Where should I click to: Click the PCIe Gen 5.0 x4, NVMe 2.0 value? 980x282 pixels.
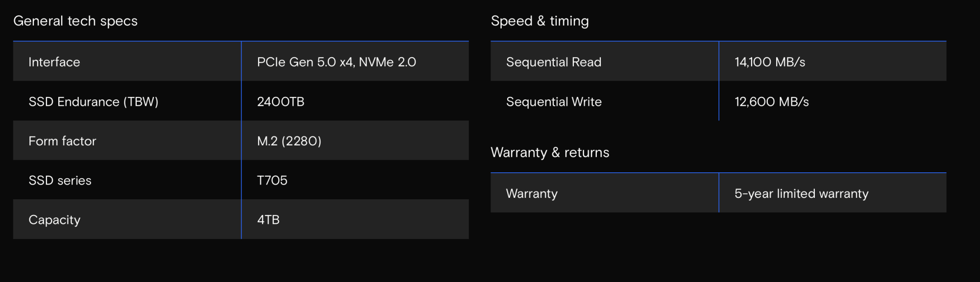pyautogui.click(x=337, y=62)
